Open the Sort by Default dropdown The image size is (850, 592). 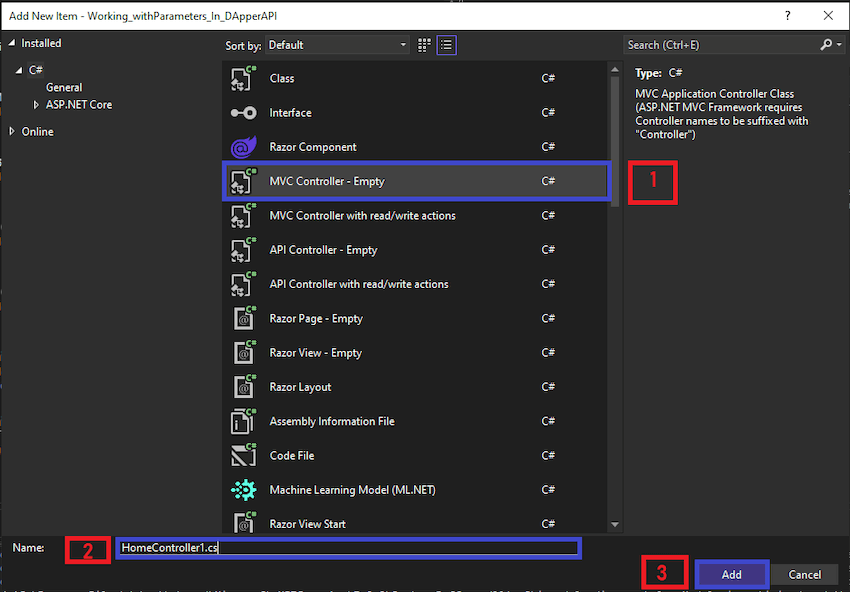[x=337, y=45]
